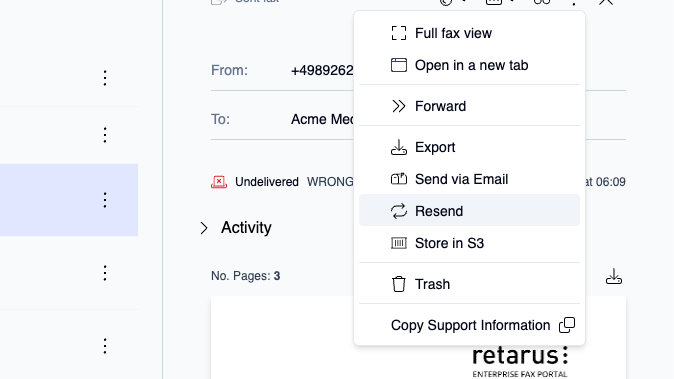Click the From number +4989262

point(322,70)
